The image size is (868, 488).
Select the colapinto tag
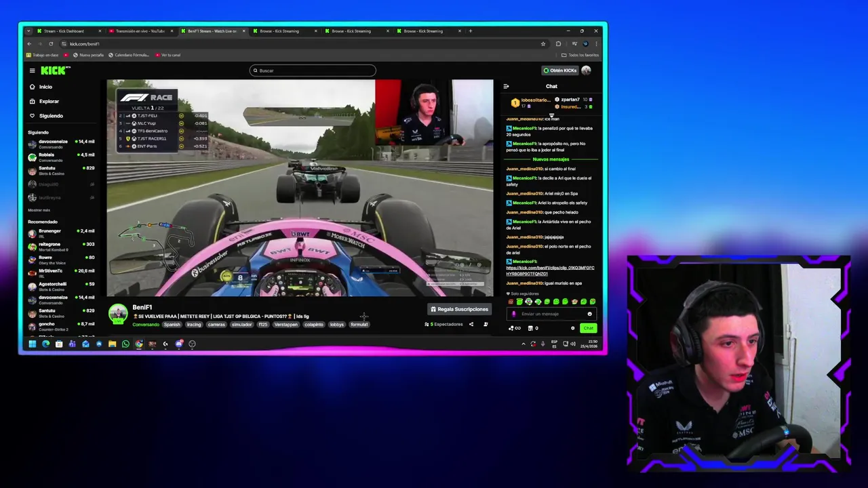coord(314,325)
